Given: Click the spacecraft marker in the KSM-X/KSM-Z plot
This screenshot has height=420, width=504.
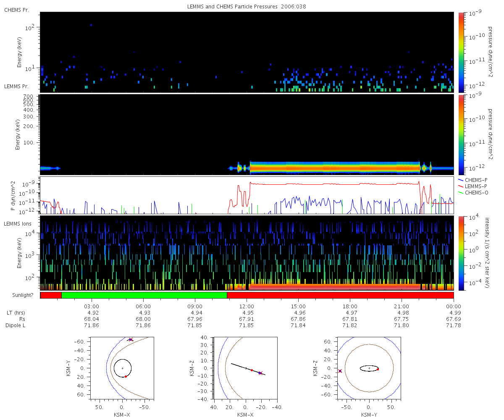Looking at the screenshot, I should pyautogui.click(x=260, y=373).
